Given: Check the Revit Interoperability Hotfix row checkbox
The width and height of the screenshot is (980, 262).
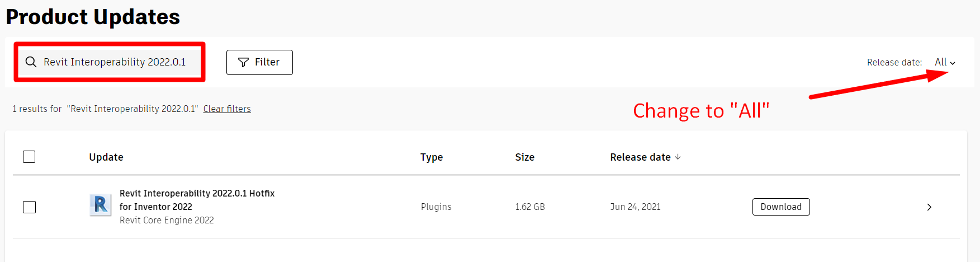Looking at the screenshot, I should click(x=29, y=207).
